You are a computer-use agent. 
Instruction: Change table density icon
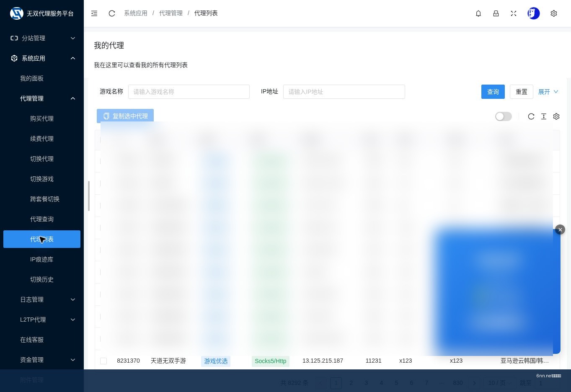pos(544,116)
